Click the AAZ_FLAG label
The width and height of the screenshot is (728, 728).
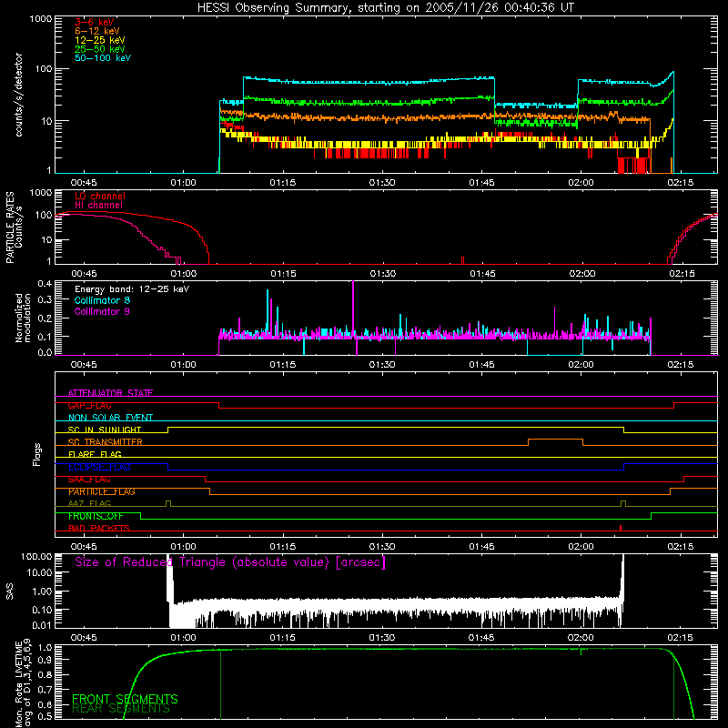[x=89, y=503]
